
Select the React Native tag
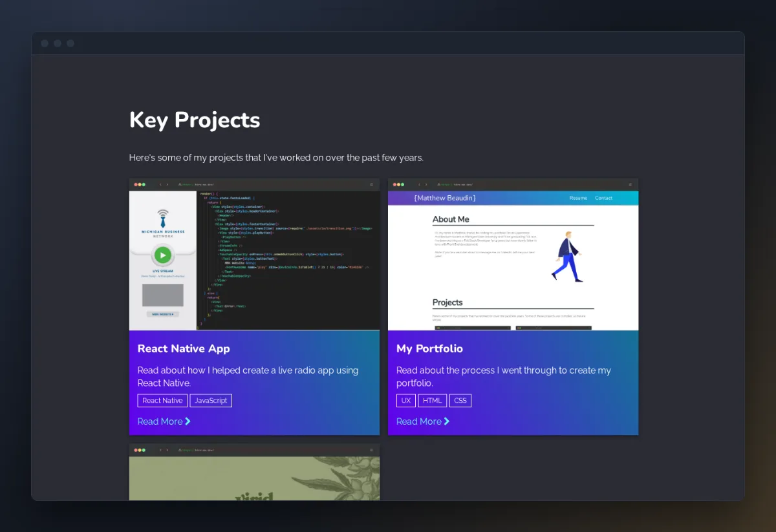[162, 401]
